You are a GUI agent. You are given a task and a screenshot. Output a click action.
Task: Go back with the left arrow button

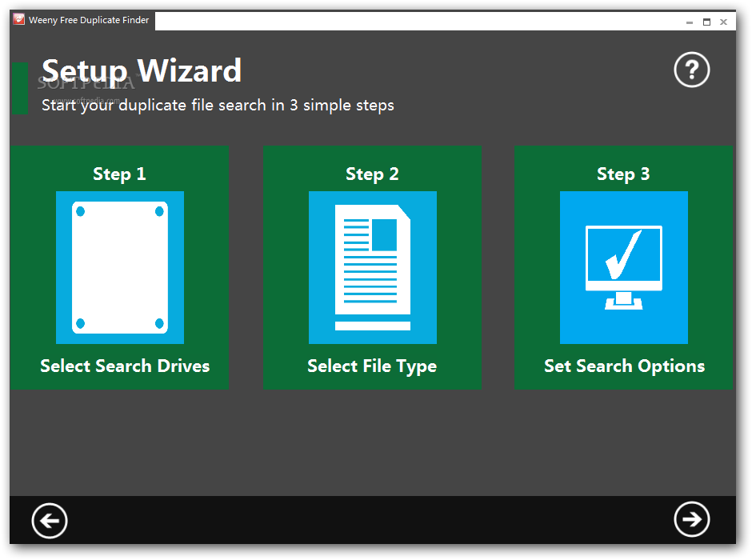click(x=50, y=521)
